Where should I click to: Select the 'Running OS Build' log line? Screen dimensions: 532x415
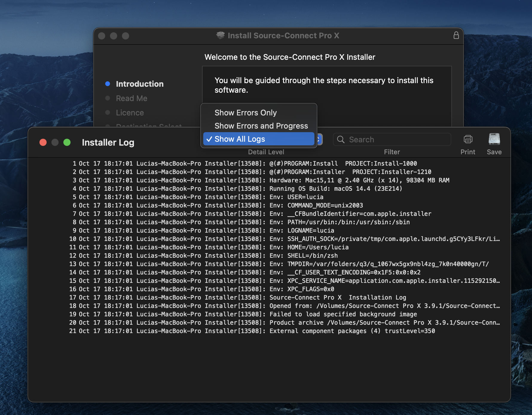[x=335, y=189]
